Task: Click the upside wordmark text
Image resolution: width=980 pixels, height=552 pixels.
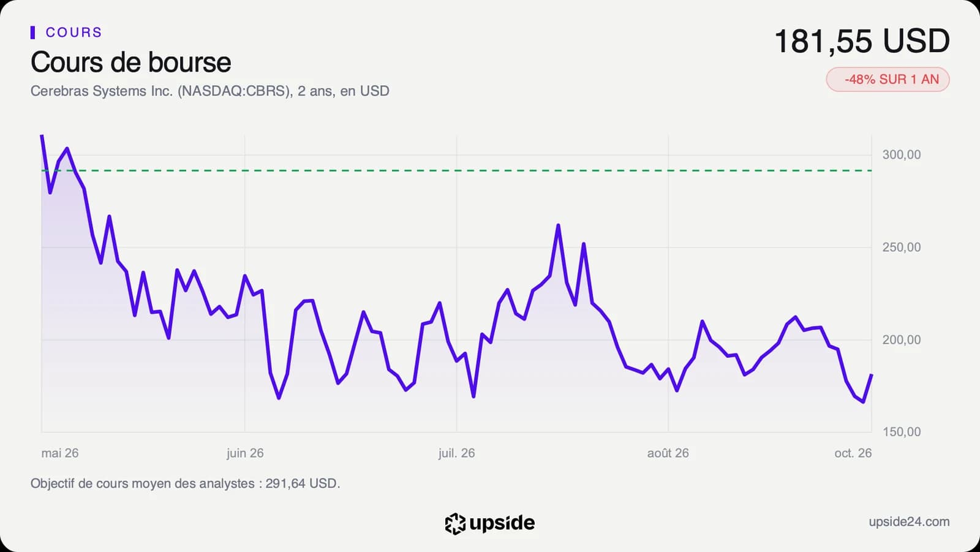Action: 502,523
